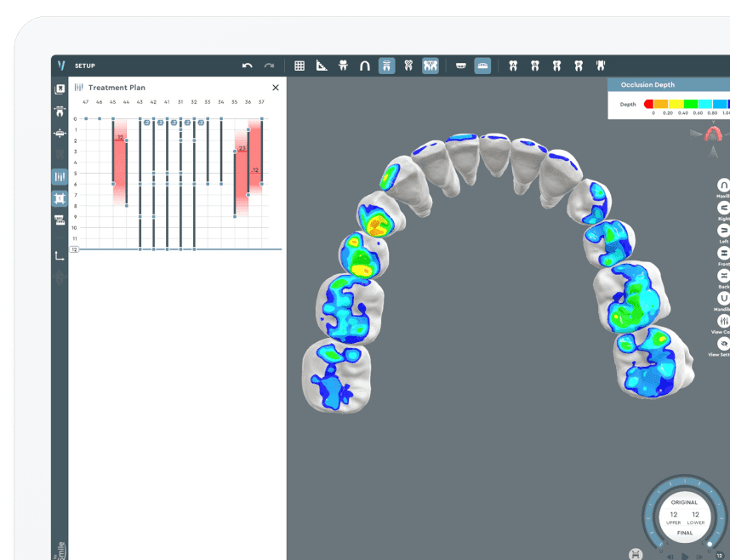Switch to the Maxilla view
730x560 pixels.
pos(723,186)
